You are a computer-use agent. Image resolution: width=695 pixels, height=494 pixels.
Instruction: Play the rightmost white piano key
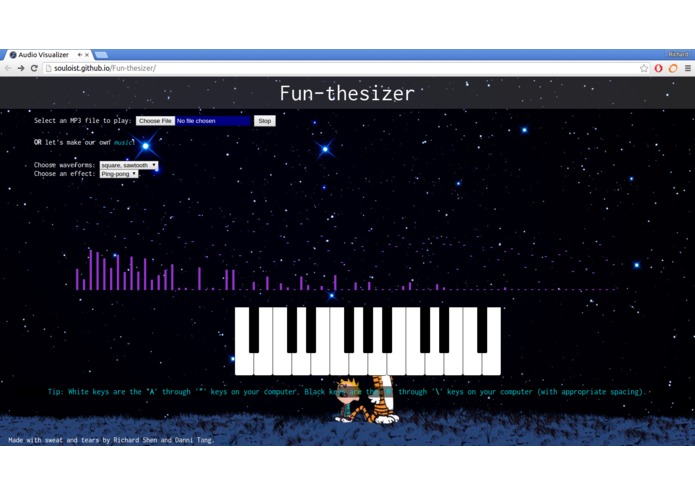[x=492, y=361]
